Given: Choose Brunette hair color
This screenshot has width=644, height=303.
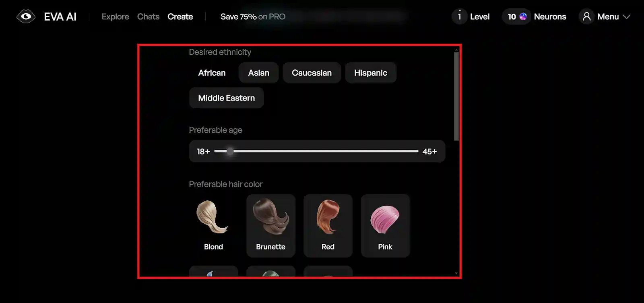Looking at the screenshot, I should (270, 226).
